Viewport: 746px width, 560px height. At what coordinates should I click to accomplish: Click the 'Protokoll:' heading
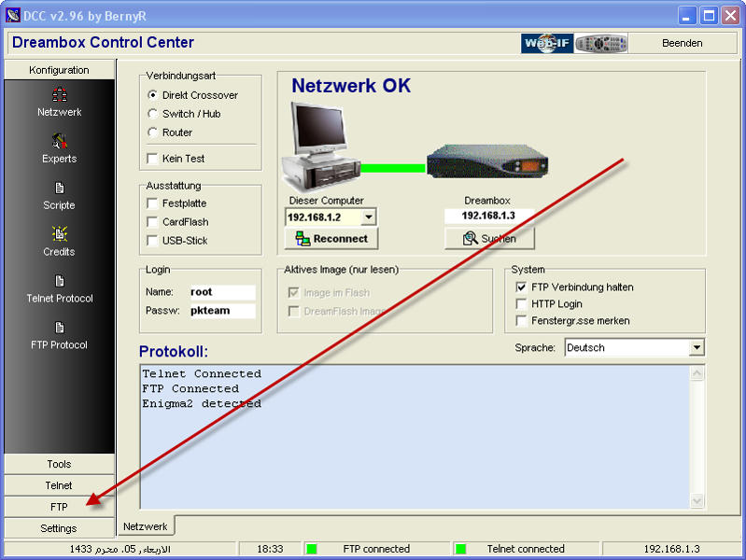(174, 351)
